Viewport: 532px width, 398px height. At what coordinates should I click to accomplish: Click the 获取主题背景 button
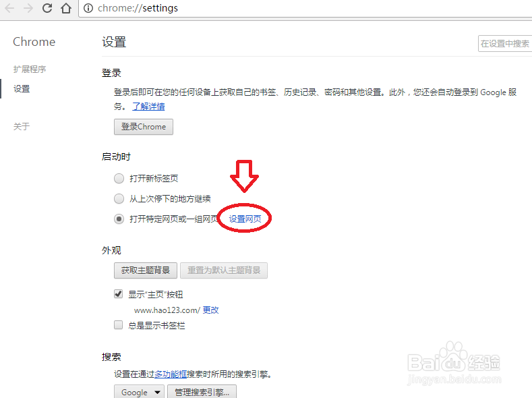point(146,271)
